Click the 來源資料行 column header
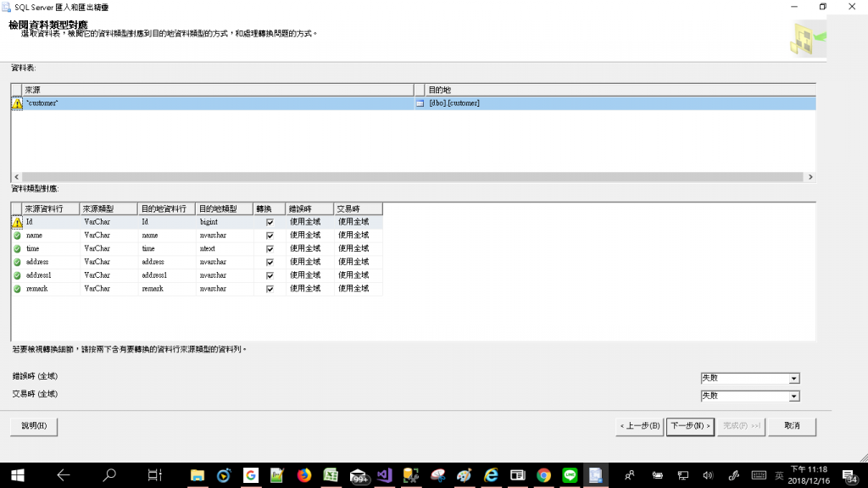Viewport: 868px width, 488px height. tap(51, 209)
